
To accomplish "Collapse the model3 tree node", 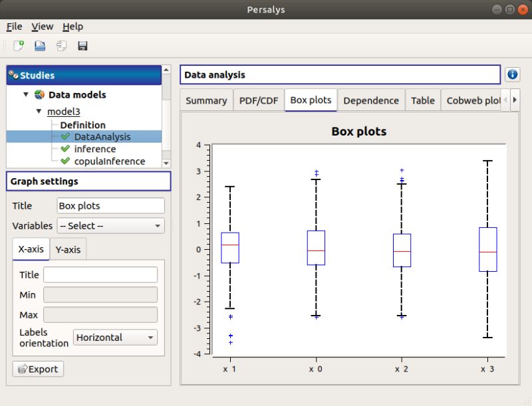I will click(x=39, y=111).
